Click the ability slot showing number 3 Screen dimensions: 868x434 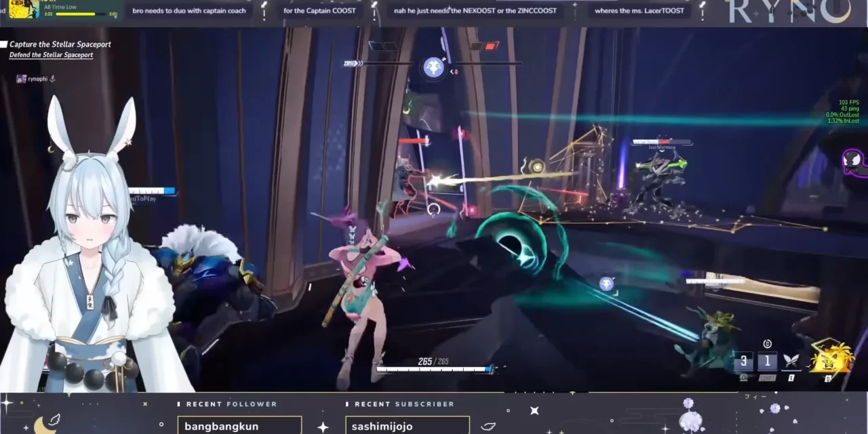pos(743,361)
